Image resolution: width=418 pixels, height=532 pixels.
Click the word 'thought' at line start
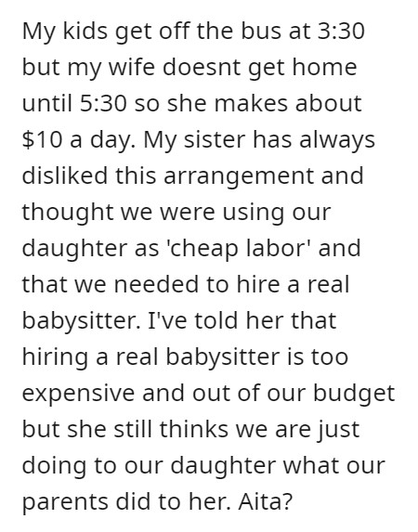[67, 213]
